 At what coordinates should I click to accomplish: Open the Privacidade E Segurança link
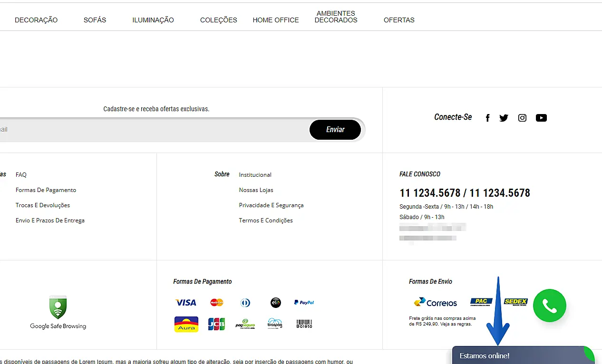(271, 205)
